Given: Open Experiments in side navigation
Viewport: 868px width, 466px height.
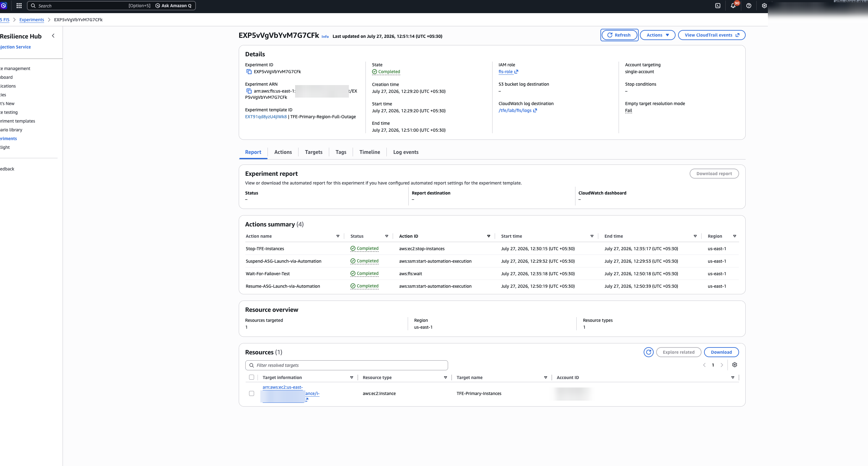Looking at the screenshot, I should (x=8, y=139).
